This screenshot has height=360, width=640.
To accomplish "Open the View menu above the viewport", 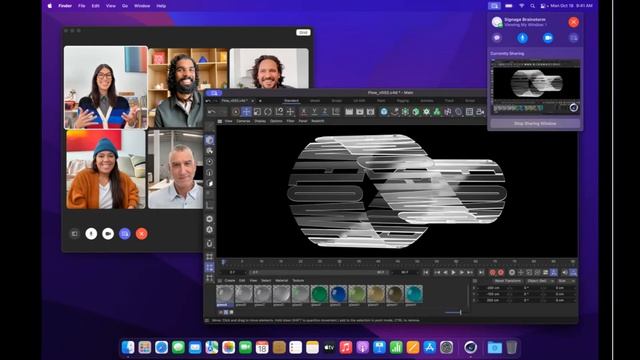I will pyautogui.click(x=229, y=121).
